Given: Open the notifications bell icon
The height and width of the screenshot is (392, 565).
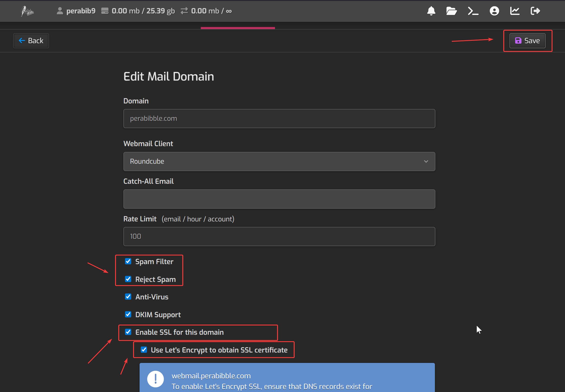Looking at the screenshot, I should (431, 11).
